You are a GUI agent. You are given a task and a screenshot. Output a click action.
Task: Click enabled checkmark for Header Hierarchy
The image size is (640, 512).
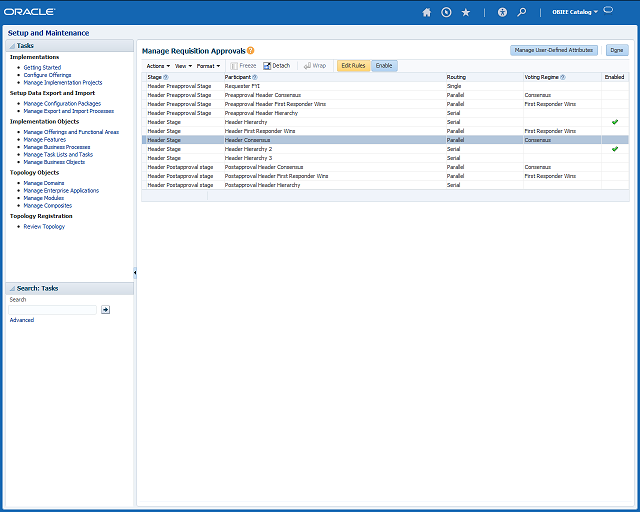(x=615, y=122)
